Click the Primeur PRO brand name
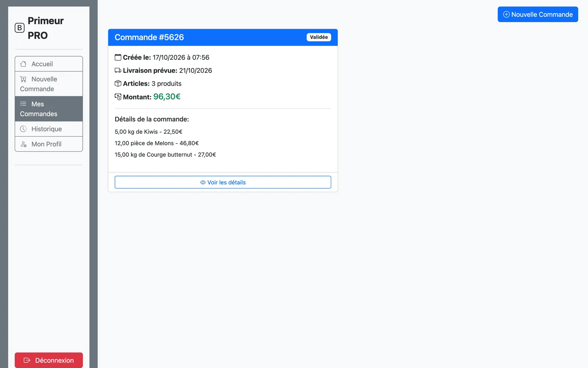 click(46, 28)
